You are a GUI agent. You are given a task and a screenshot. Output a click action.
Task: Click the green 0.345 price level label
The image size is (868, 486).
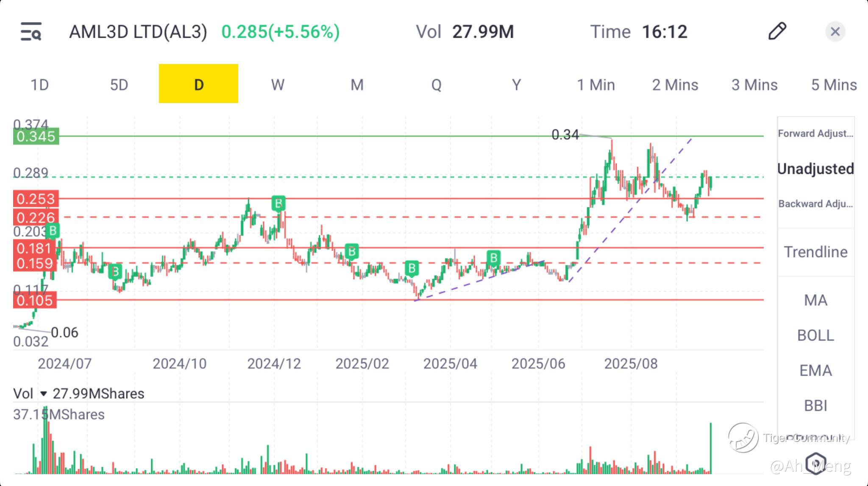(x=36, y=137)
